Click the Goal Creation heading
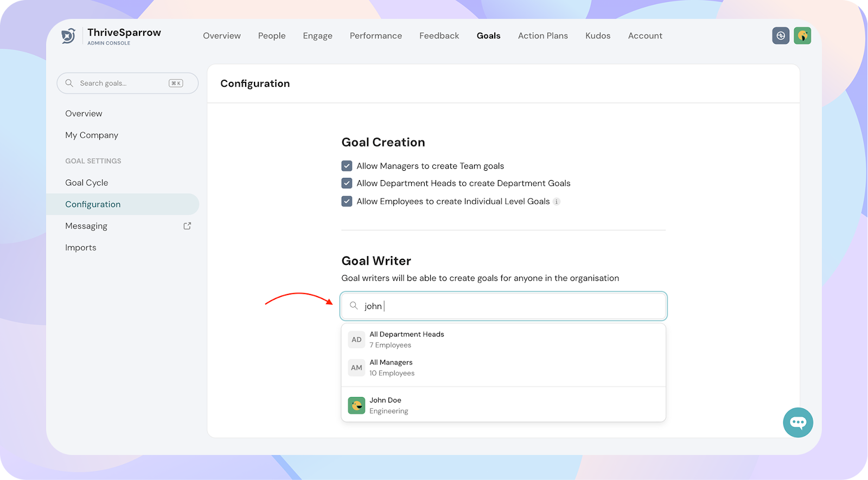Image resolution: width=868 pixels, height=480 pixels. (383, 142)
